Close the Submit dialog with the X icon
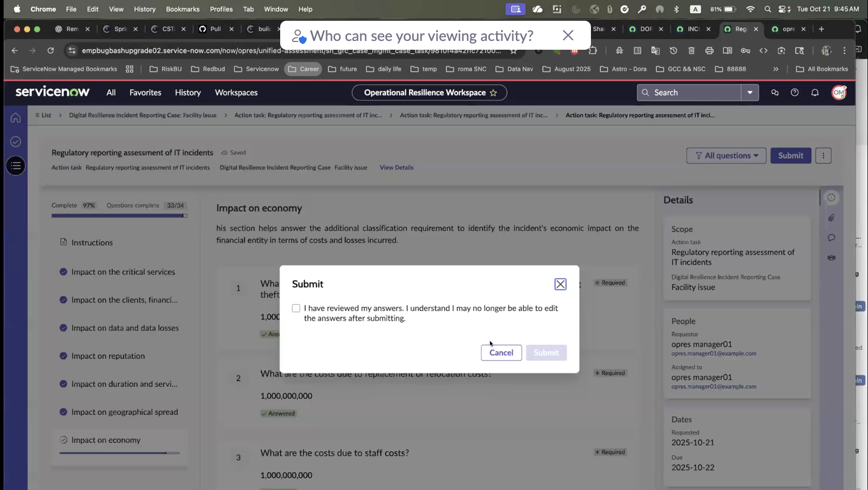 coord(560,284)
